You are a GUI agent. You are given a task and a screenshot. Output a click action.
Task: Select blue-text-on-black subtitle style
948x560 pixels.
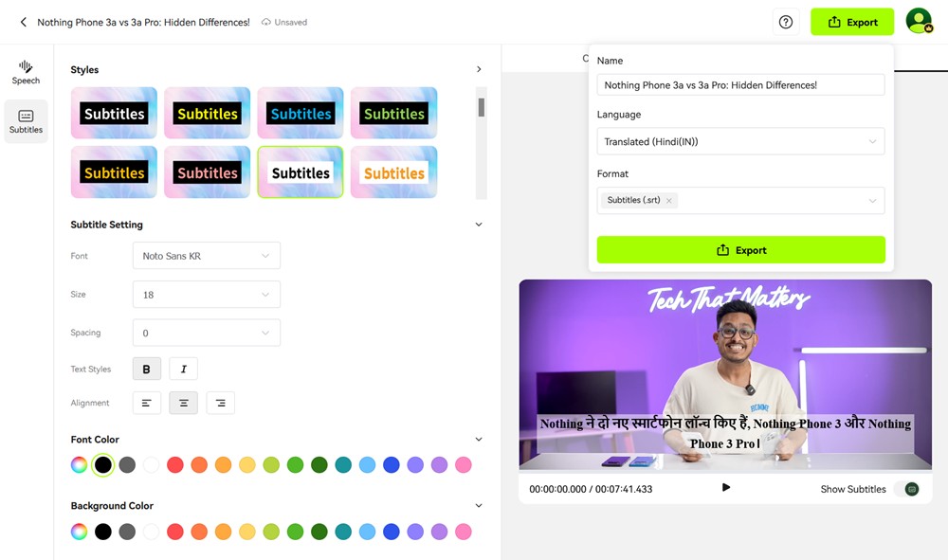point(301,113)
